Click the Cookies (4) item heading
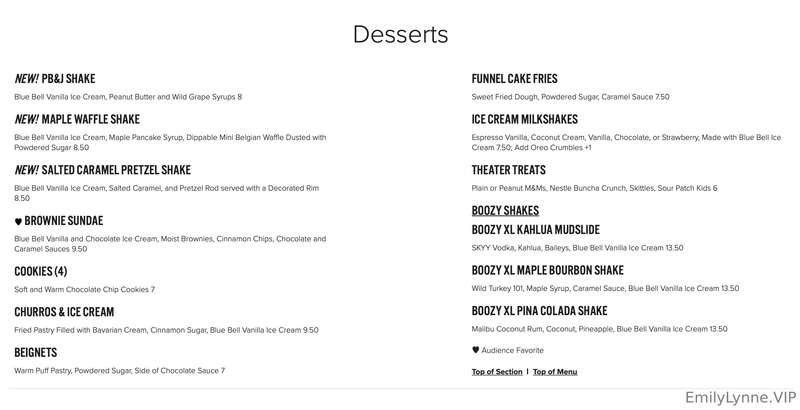Screen dimensions: 800x410 tap(41, 271)
